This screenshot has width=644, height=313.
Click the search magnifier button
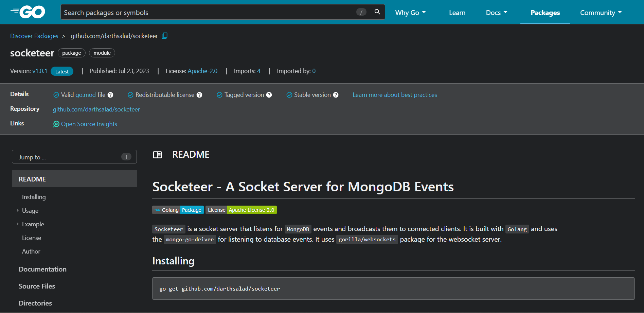point(377,12)
